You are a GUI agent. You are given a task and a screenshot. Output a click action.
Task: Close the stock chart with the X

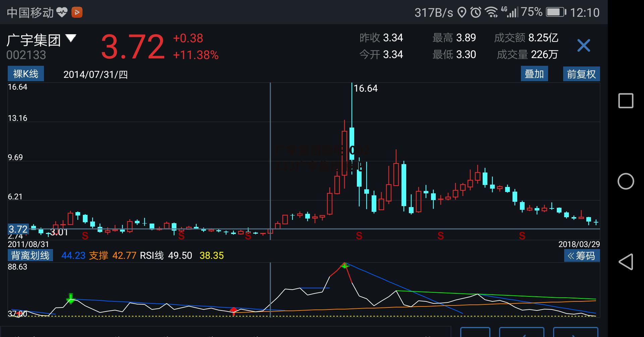click(x=583, y=45)
